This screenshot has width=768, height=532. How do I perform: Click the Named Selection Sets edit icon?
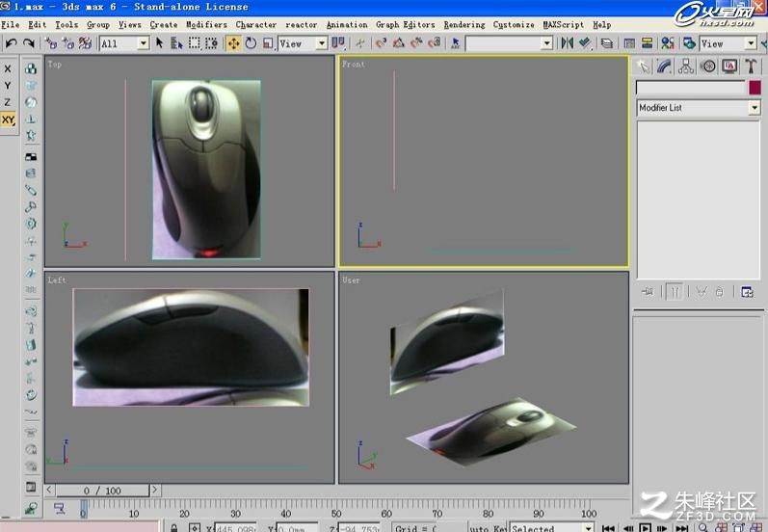click(456, 43)
